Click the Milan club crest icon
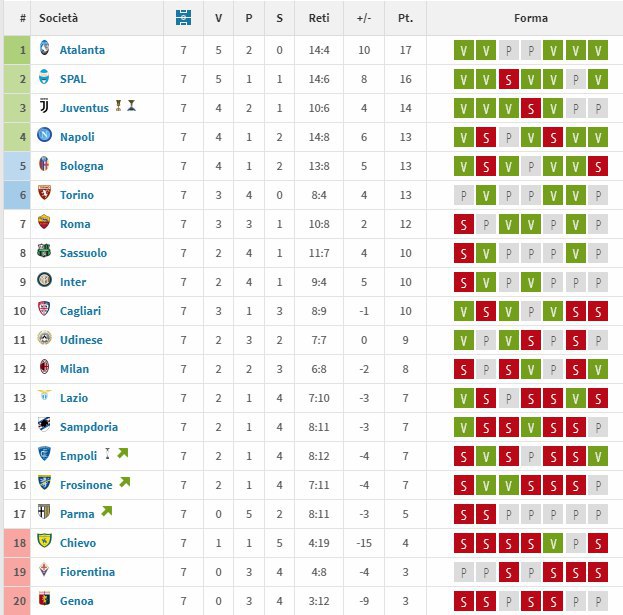This screenshot has width=623, height=615. (44, 369)
